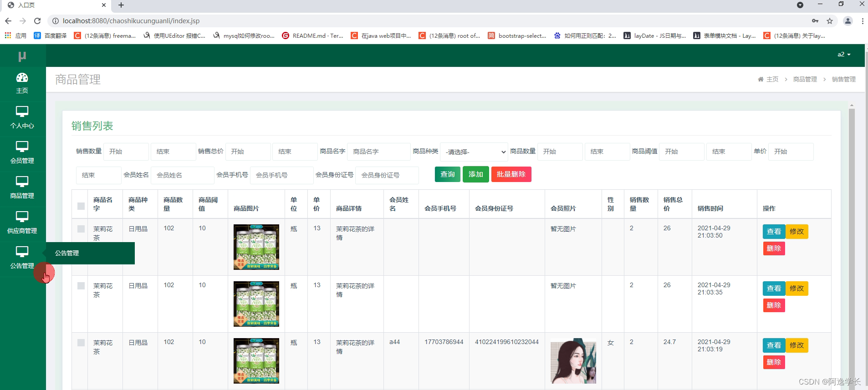The image size is (868, 390).
Task: Click the sidebar logo icon at top
Action: [22, 56]
